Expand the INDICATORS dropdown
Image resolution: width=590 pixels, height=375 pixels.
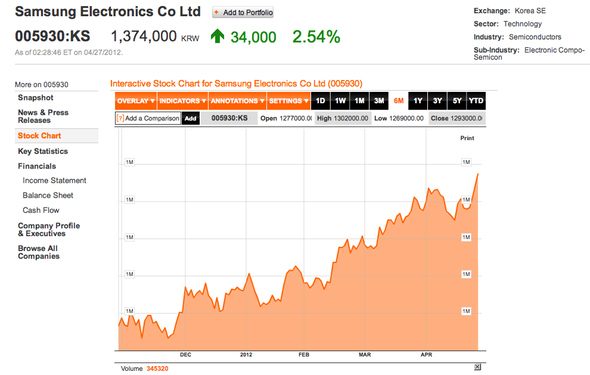pos(182,101)
